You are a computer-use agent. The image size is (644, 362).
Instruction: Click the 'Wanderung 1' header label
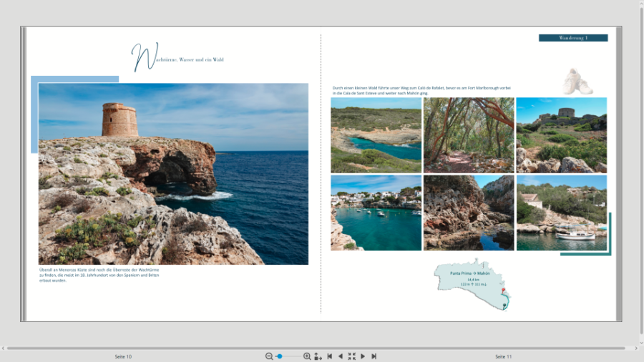[573, 38]
